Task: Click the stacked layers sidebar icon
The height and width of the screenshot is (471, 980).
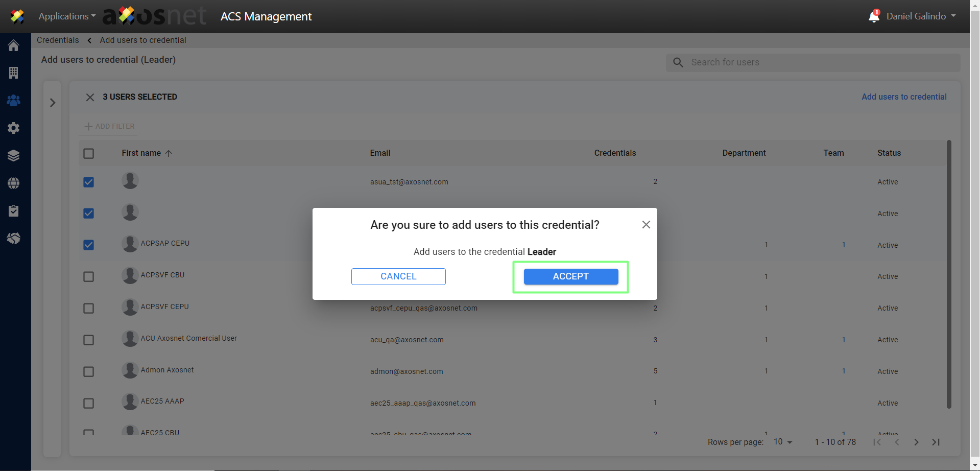Action: [x=14, y=156]
